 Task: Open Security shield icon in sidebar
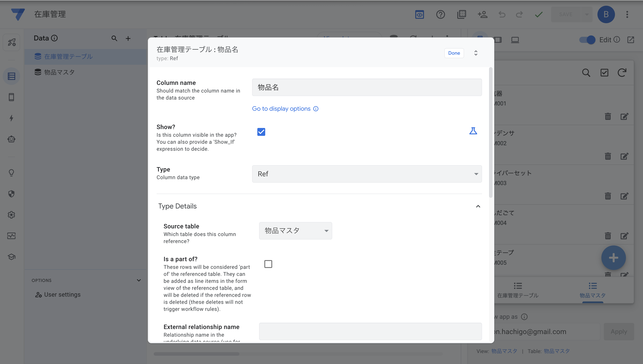pyautogui.click(x=11, y=194)
